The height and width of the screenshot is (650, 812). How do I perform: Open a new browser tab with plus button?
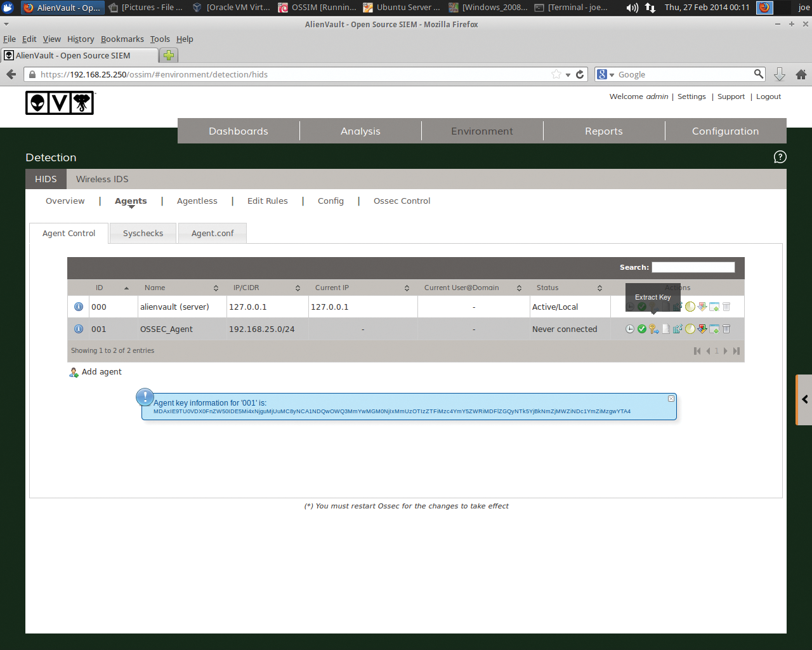(169, 55)
